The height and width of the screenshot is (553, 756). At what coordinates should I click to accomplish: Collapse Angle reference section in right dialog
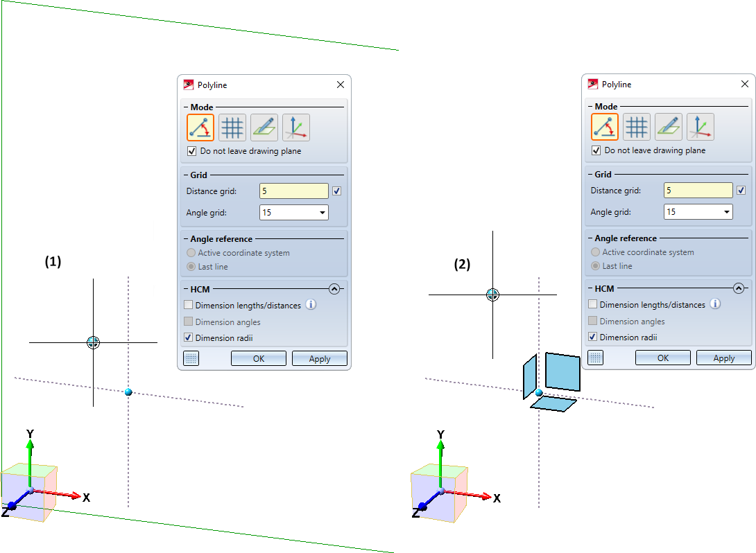pos(591,238)
